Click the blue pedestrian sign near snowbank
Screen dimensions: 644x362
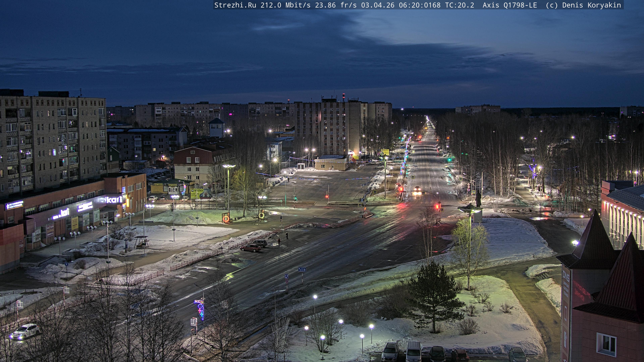[66, 264]
